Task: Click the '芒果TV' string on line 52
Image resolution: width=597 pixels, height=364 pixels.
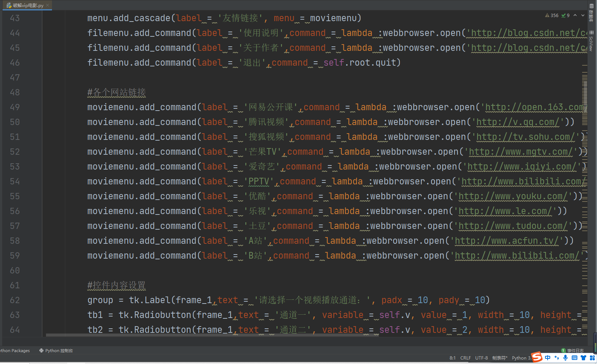Action: (x=262, y=152)
